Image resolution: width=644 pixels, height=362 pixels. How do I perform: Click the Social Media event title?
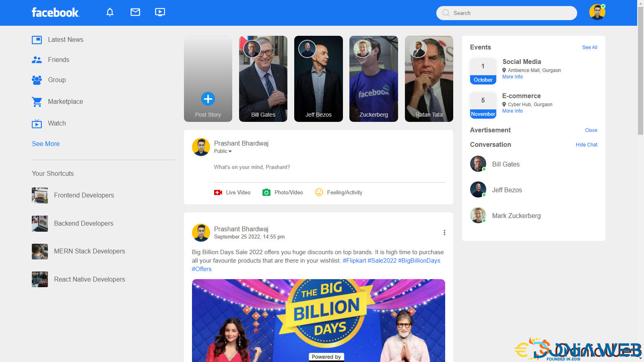pos(522,62)
